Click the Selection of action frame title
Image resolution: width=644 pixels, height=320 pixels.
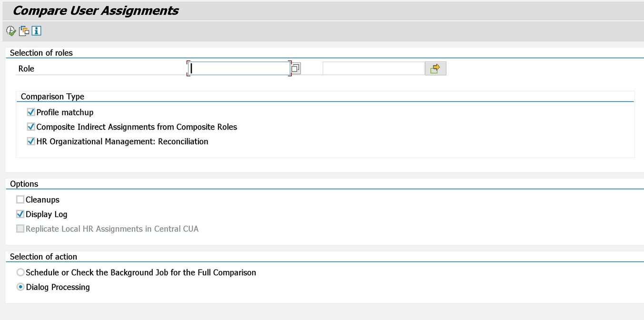43,256
